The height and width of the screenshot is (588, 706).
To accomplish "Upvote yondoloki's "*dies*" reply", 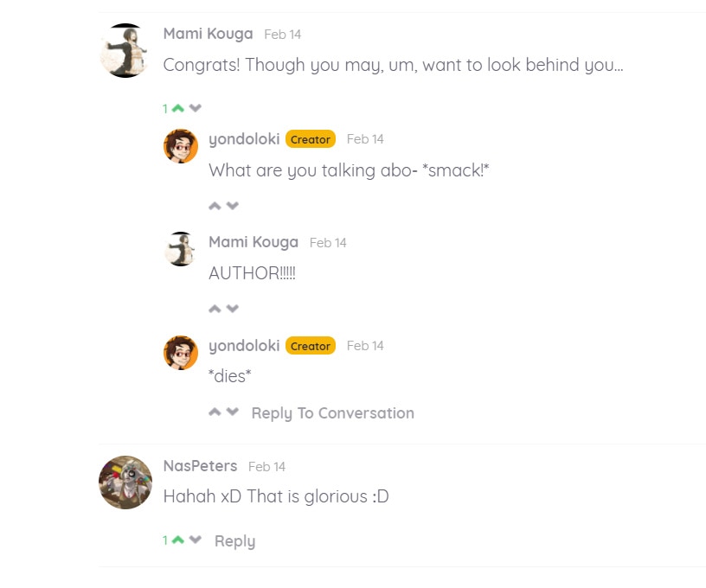I will [215, 412].
